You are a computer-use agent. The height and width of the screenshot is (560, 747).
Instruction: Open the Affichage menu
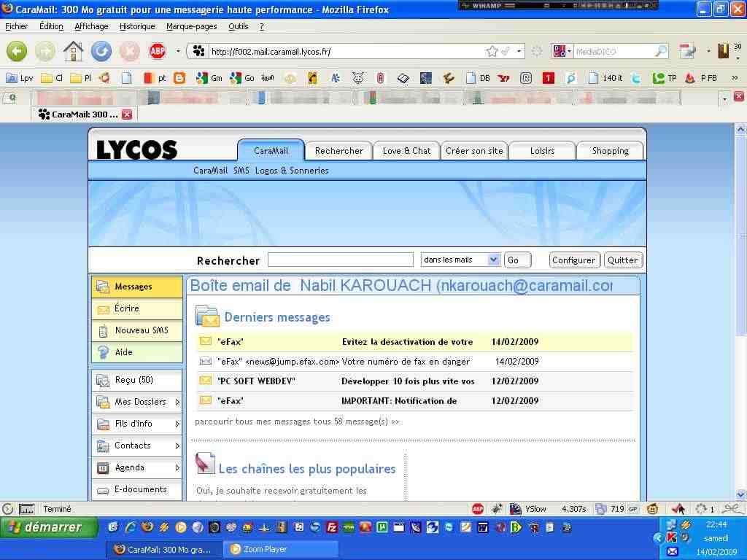pos(91,26)
